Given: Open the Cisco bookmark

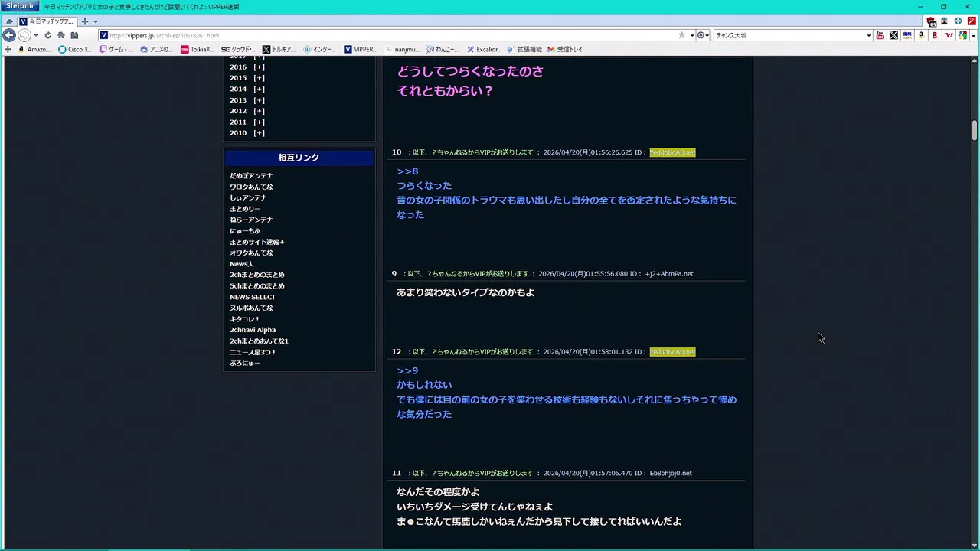Looking at the screenshot, I should [75, 49].
